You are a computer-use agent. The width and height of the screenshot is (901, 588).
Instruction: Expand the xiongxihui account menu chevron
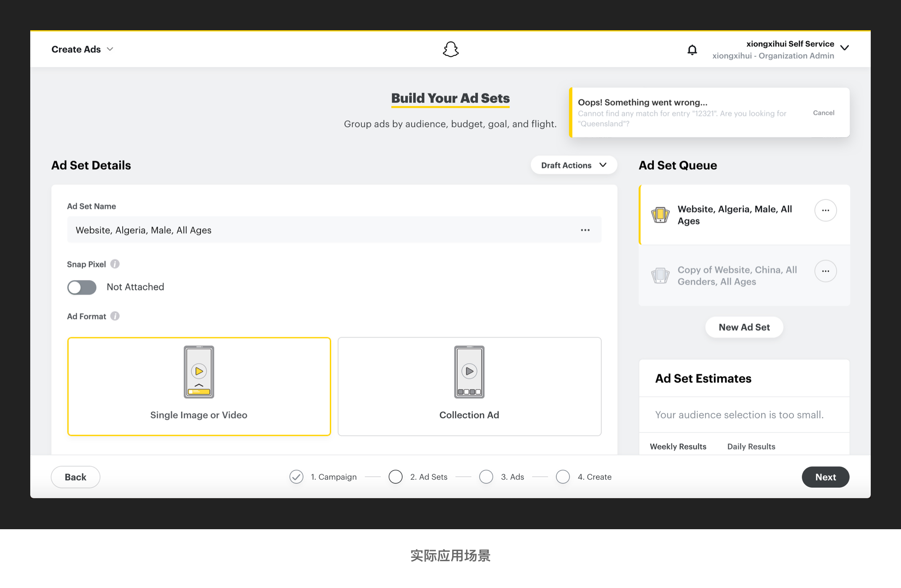tap(844, 48)
